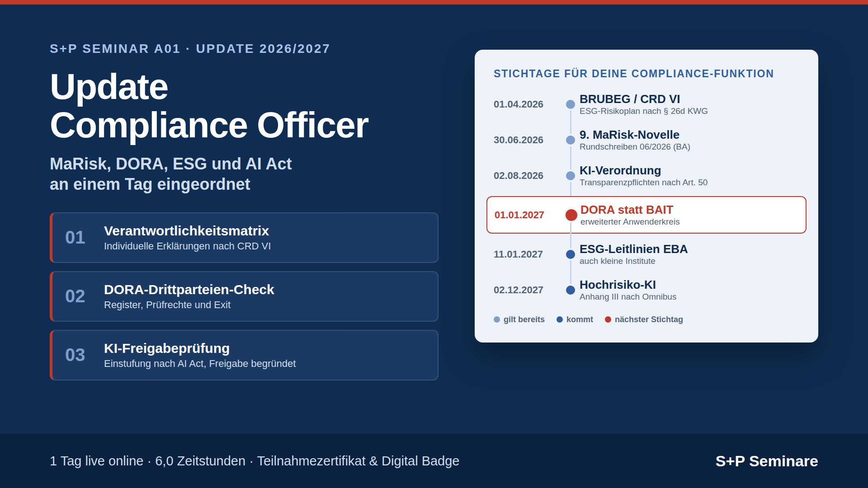Click the 02.12.2027 Hochrisiko-KI timeline dot
Image resolution: width=868 pixels, height=488 pixels.
[571, 290]
